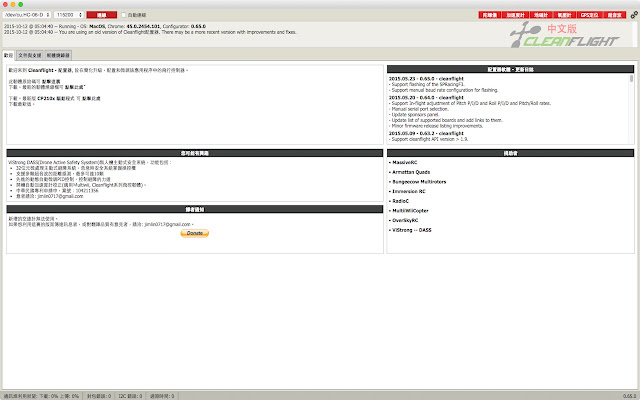Click the packet error status bar entry

(99, 396)
